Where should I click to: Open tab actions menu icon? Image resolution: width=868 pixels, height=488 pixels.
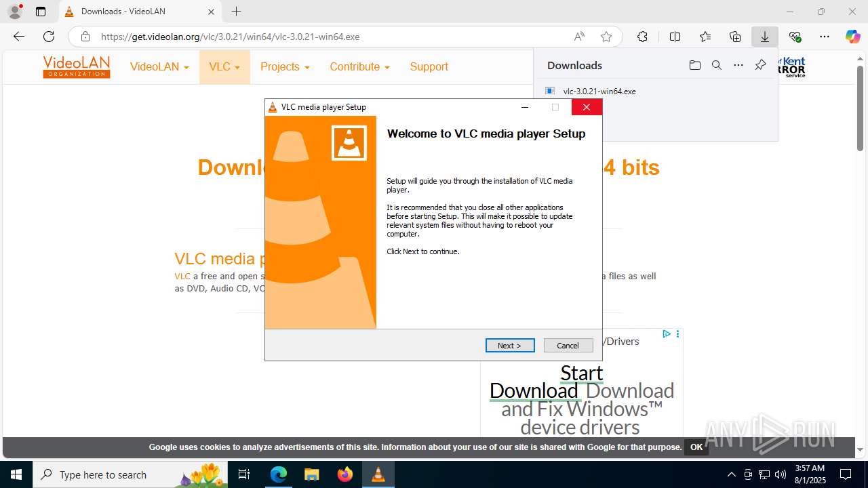[x=41, y=12]
